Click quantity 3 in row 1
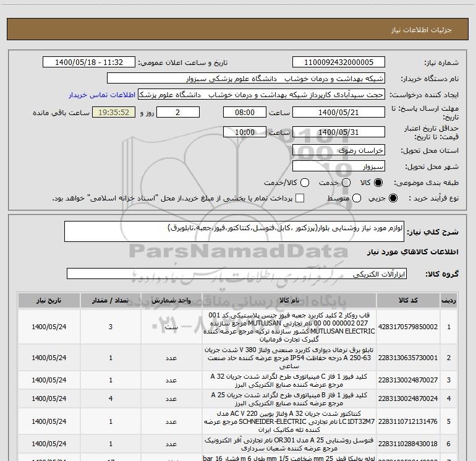The image size is (476, 461). 111,327
